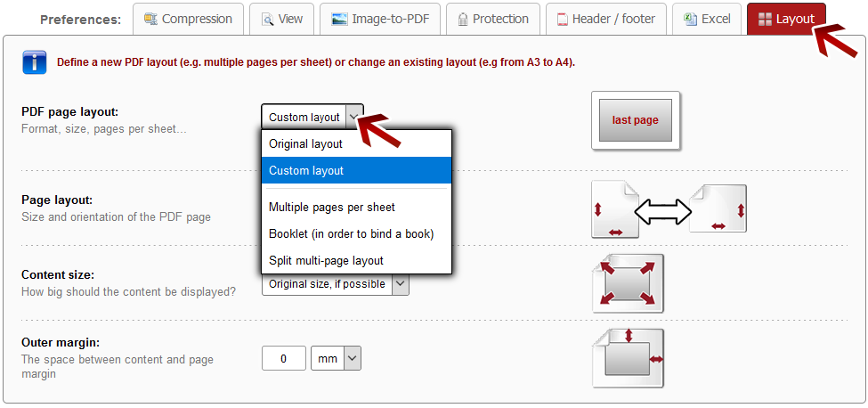Screen dimensions: 868x408
Task: Open the outer margin unit dropdown
Action: [x=353, y=358]
